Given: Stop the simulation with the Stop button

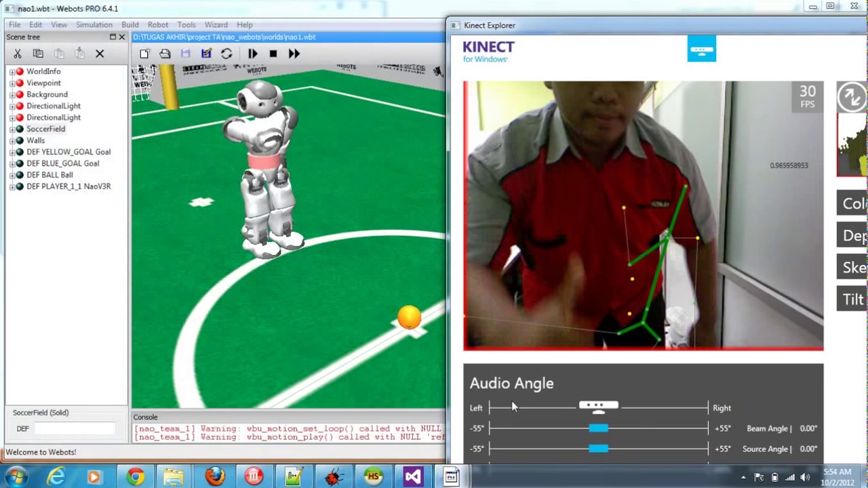Looking at the screenshot, I should 273,54.
